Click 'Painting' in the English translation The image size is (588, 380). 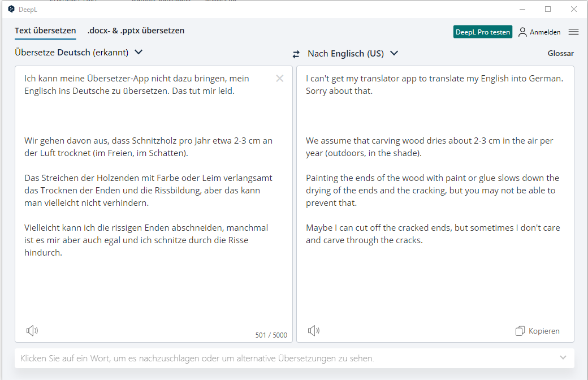[322, 178]
